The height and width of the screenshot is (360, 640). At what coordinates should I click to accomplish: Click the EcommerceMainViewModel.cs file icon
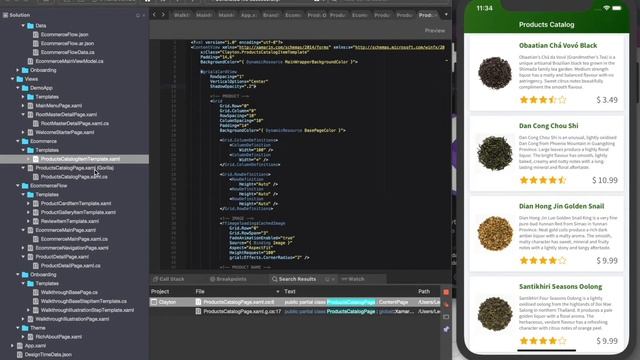(x=30, y=61)
